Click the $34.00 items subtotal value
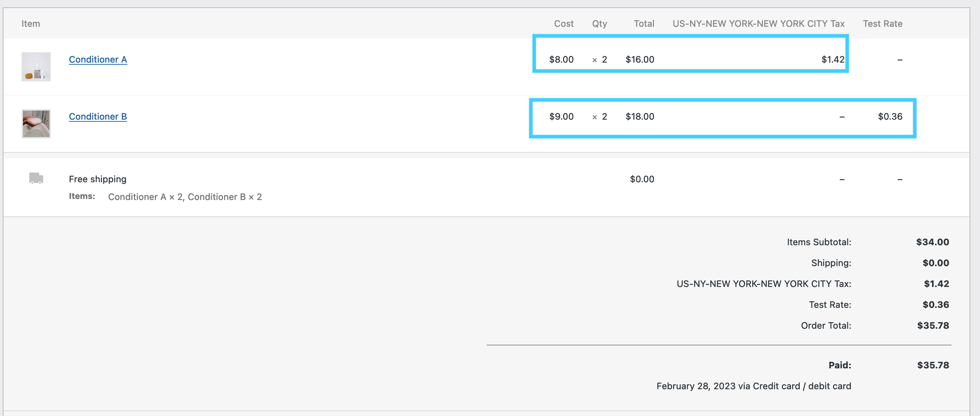980x416 pixels. 932,242
